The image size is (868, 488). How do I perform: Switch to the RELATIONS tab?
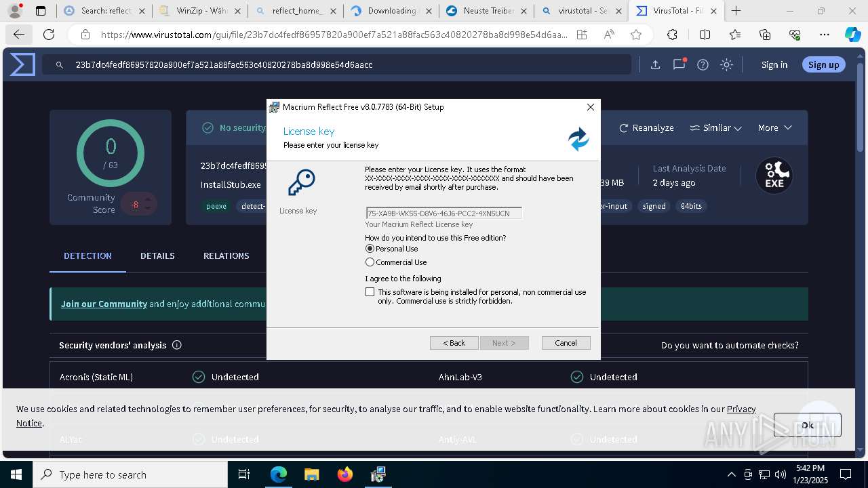click(x=226, y=256)
